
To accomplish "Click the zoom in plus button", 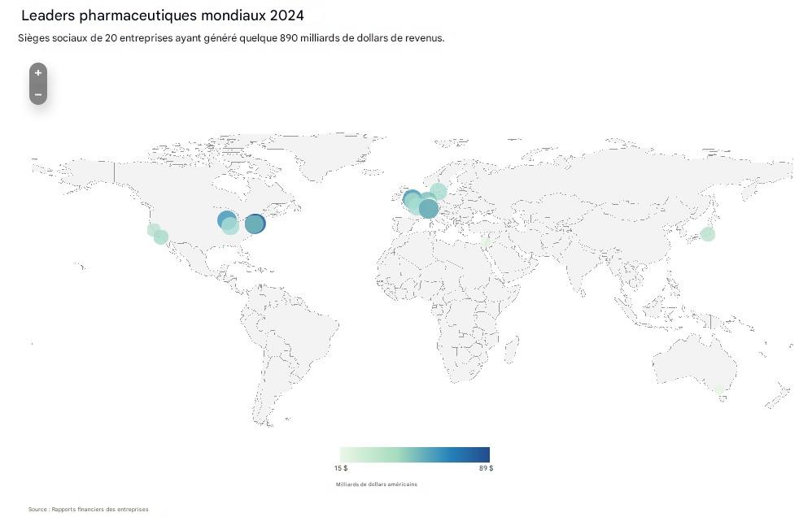I will point(38,73).
